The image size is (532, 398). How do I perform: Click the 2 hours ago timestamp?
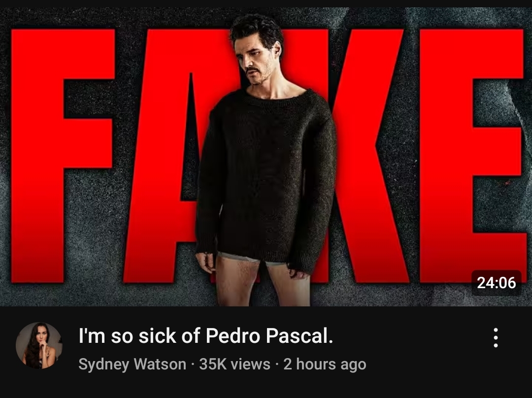coord(325,365)
